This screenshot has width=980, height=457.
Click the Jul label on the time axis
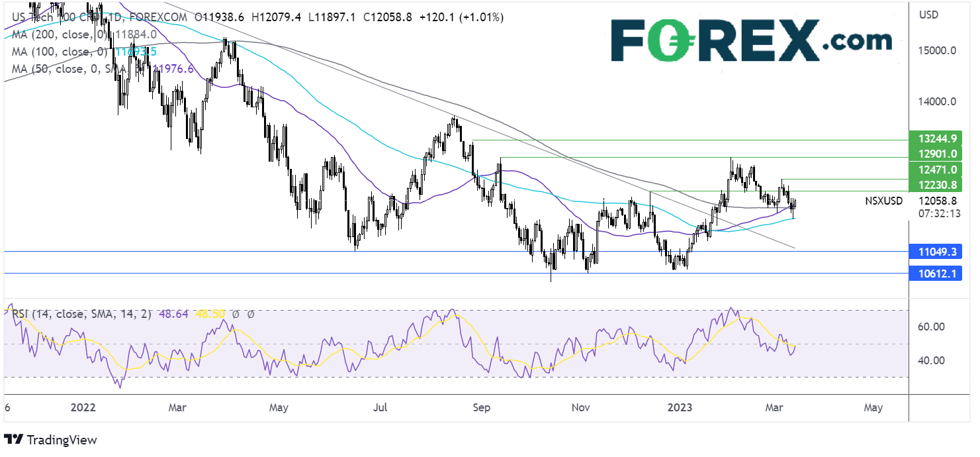point(380,407)
